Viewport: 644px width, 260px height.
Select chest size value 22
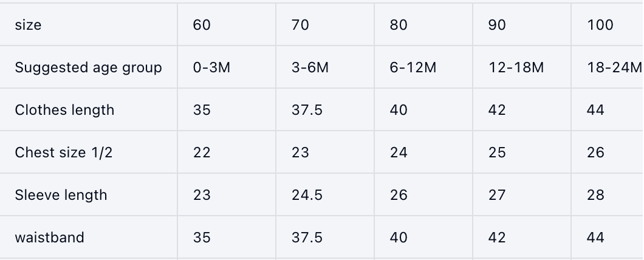point(202,152)
